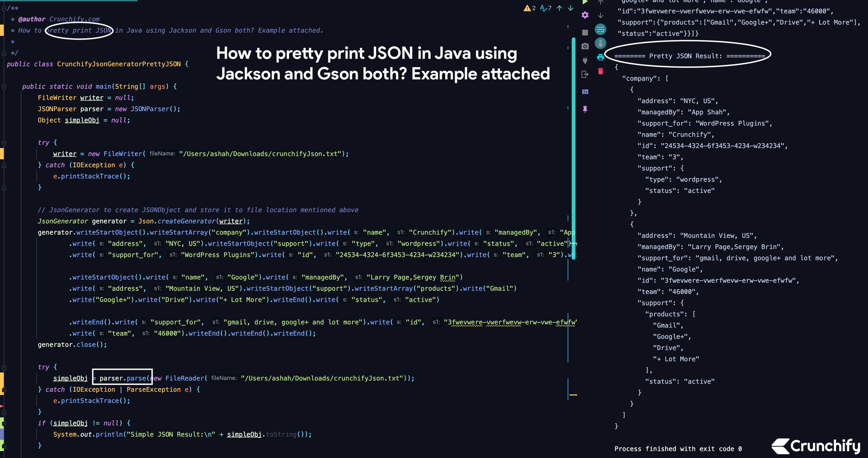Click the plug attach debugger icon
The image size is (868, 458).
click(x=585, y=60)
